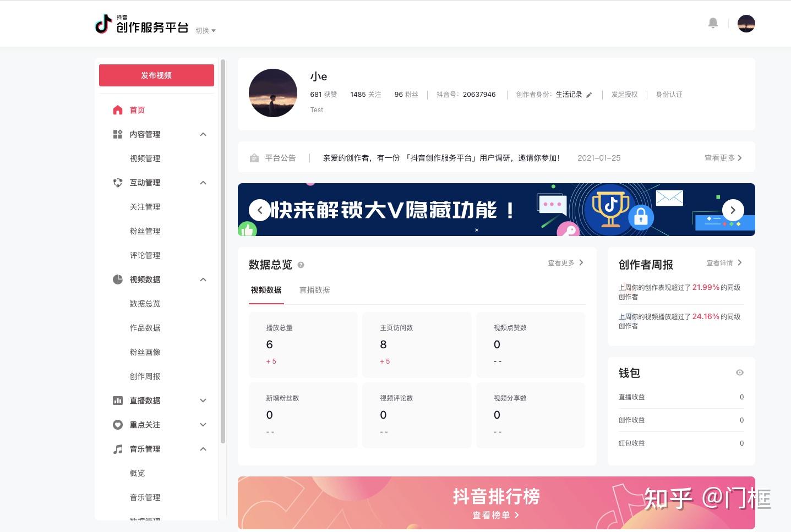
Task: Collapse the 内容管理 section
Action: point(203,134)
